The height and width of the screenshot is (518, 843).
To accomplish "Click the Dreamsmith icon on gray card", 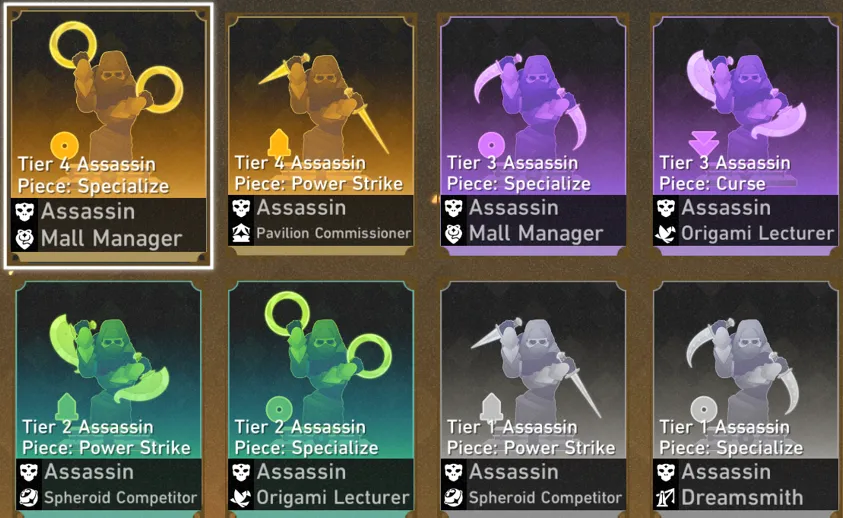I will click(666, 498).
